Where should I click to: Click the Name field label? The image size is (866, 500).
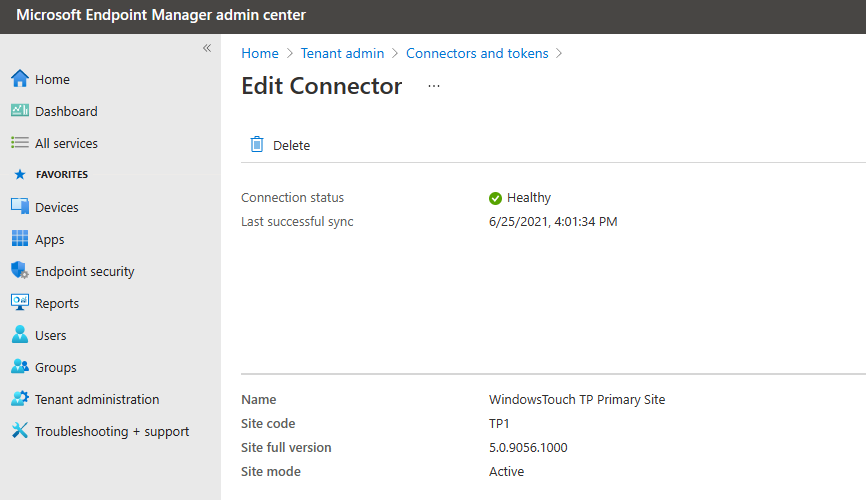(x=258, y=399)
